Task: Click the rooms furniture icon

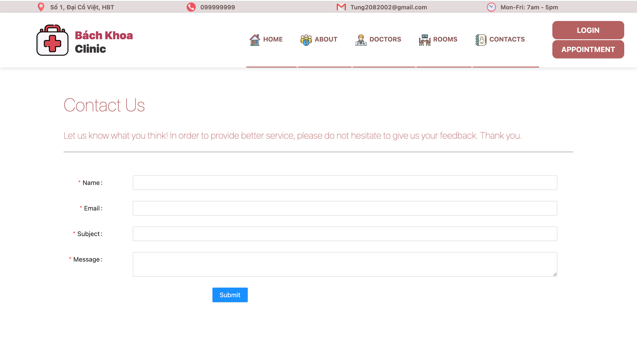Action: (424, 40)
